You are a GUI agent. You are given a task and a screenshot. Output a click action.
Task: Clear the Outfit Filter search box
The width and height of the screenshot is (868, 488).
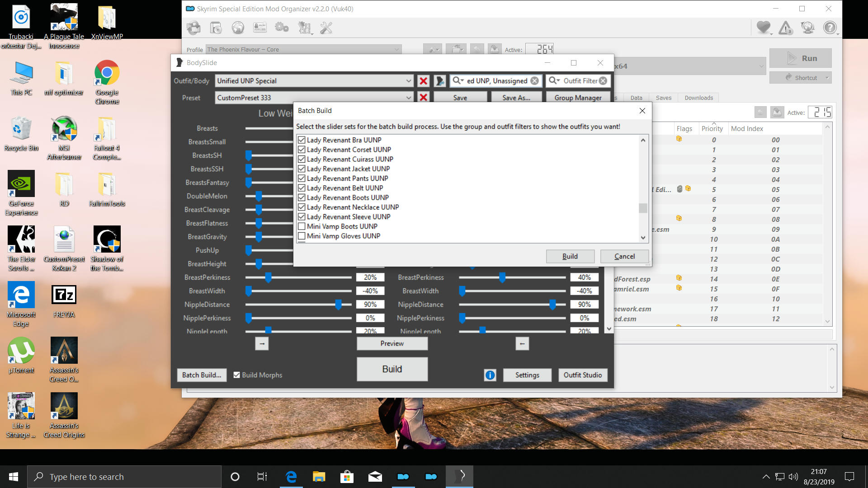coord(603,81)
